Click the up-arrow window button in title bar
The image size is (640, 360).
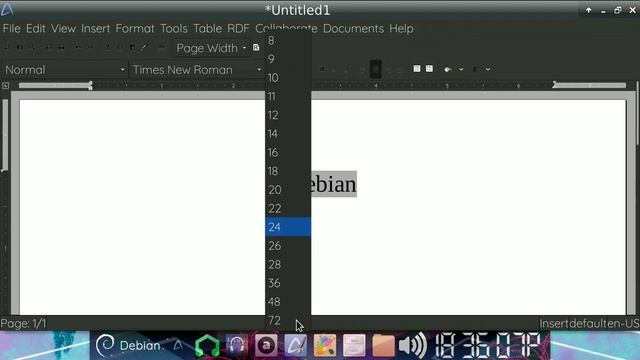pyautogui.click(x=589, y=10)
